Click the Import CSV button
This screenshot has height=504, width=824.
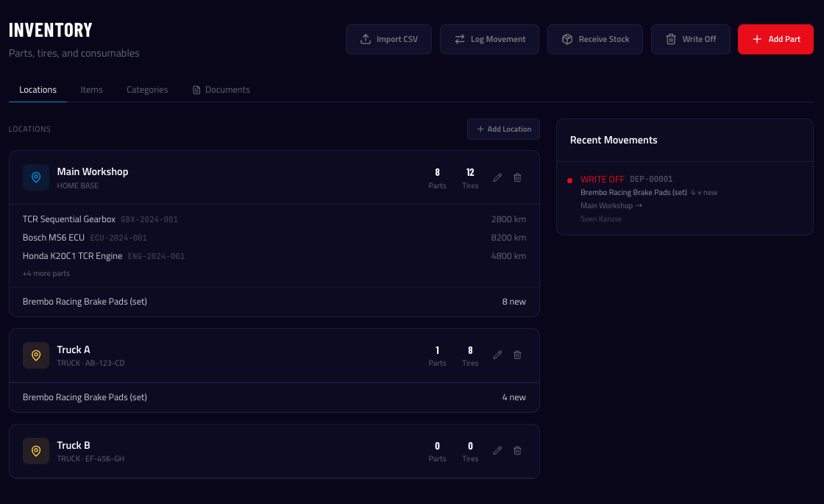click(388, 39)
